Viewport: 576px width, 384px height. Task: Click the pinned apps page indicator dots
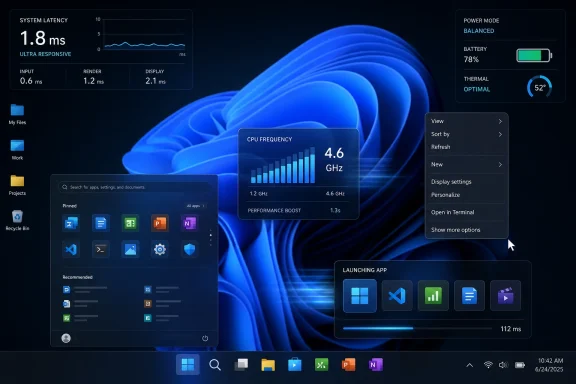click(x=210, y=237)
